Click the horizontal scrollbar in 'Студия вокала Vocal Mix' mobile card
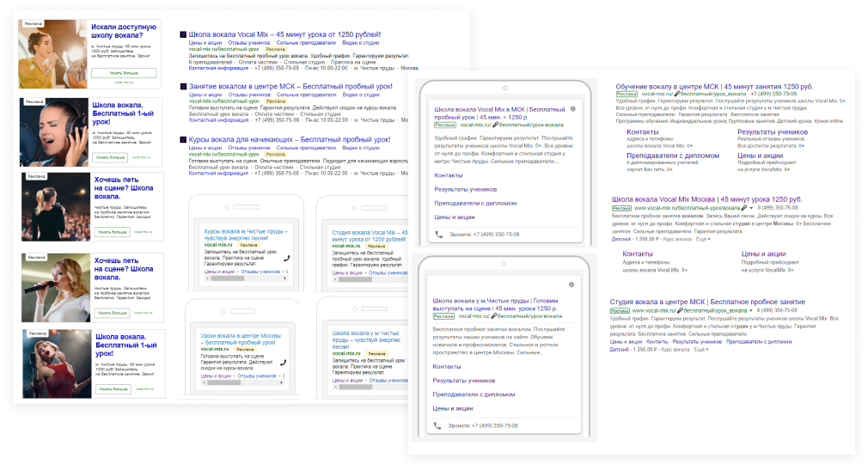Viewport: 868px width, 470px height. click(x=370, y=279)
